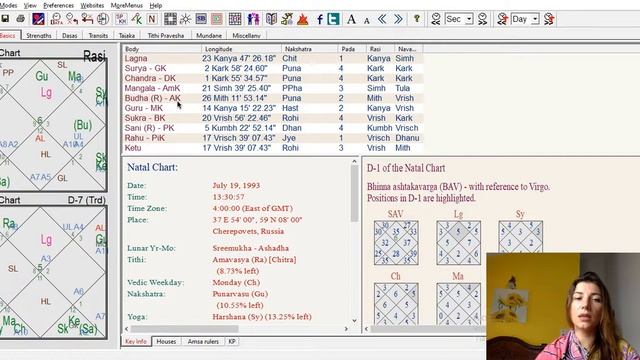Click the Pada column header
Screen dimensions: 640x360
click(352, 49)
